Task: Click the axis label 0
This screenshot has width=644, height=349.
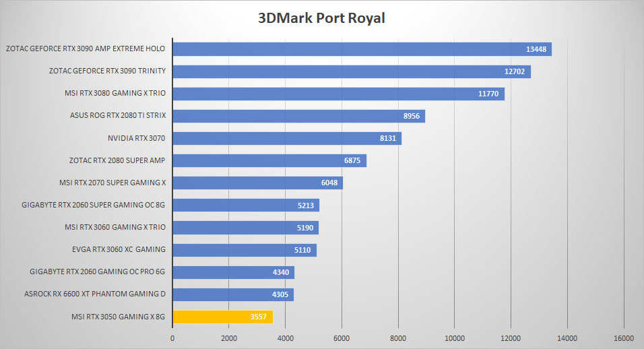Action: click(172, 338)
